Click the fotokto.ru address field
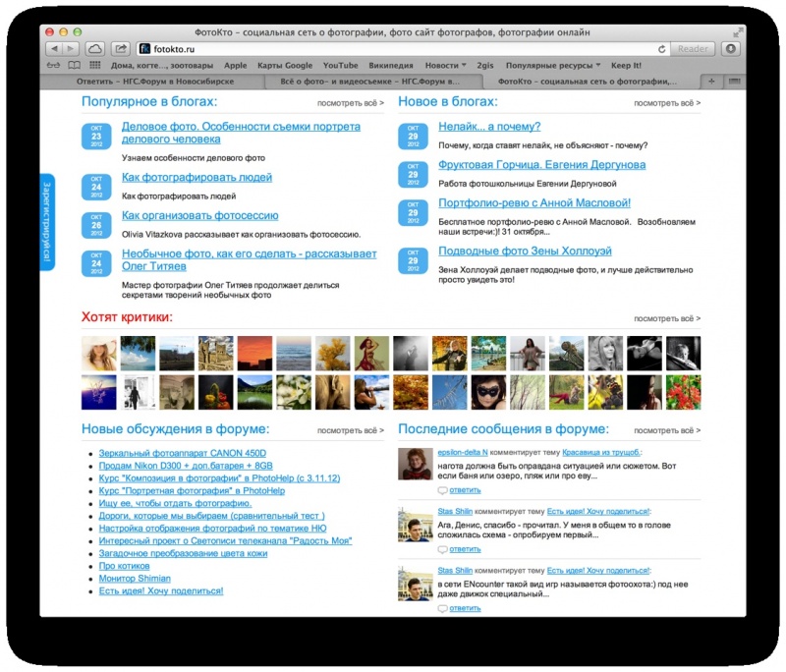 point(393,48)
